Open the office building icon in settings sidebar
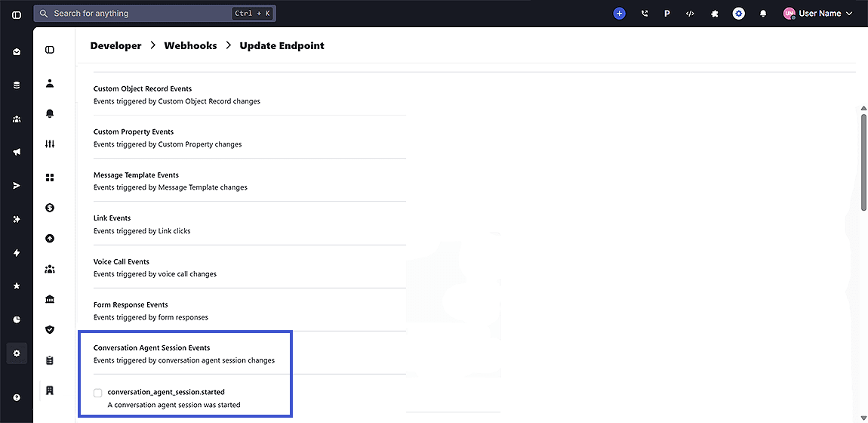This screenshot has height=423, width=868. 50,391
